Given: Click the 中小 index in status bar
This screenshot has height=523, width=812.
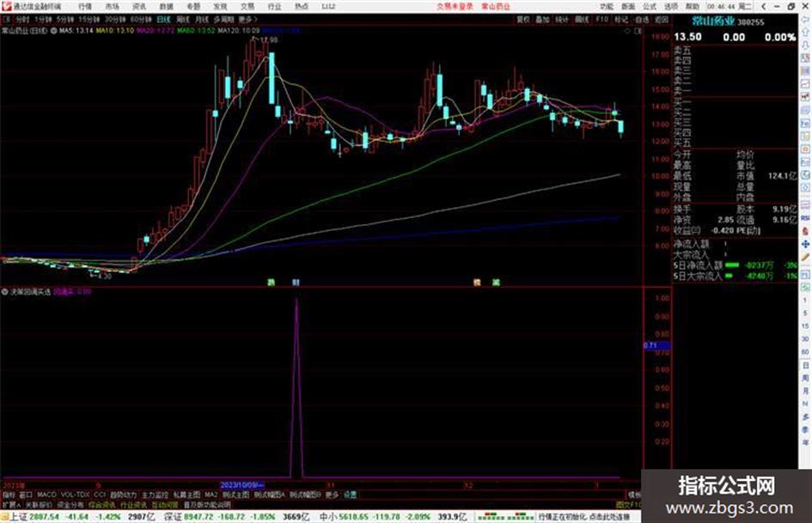Looking at the screenshot, I should click(328, 517).
